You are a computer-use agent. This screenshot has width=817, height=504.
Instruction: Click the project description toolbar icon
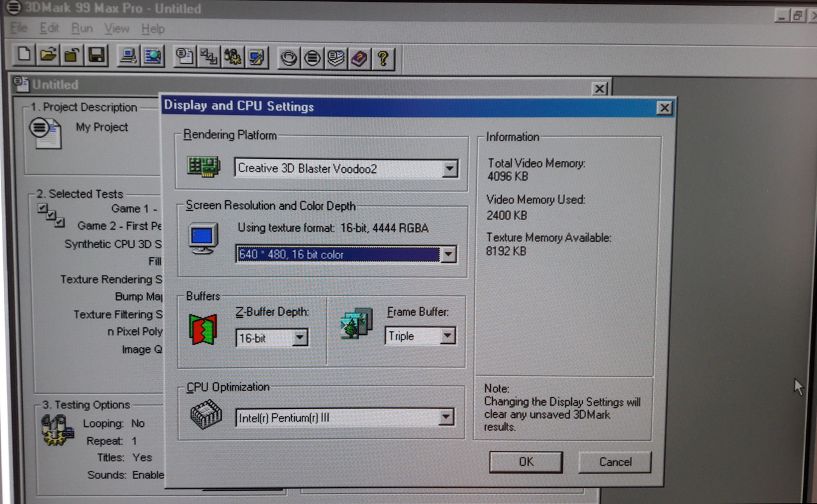(x=185, y=57)
